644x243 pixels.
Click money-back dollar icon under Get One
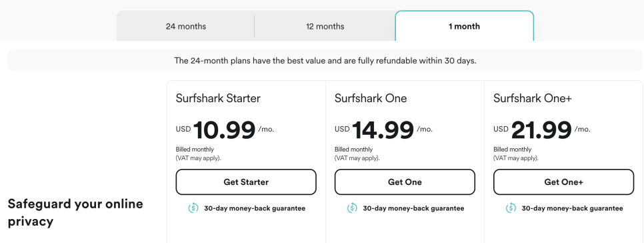[x=352, y=208]
